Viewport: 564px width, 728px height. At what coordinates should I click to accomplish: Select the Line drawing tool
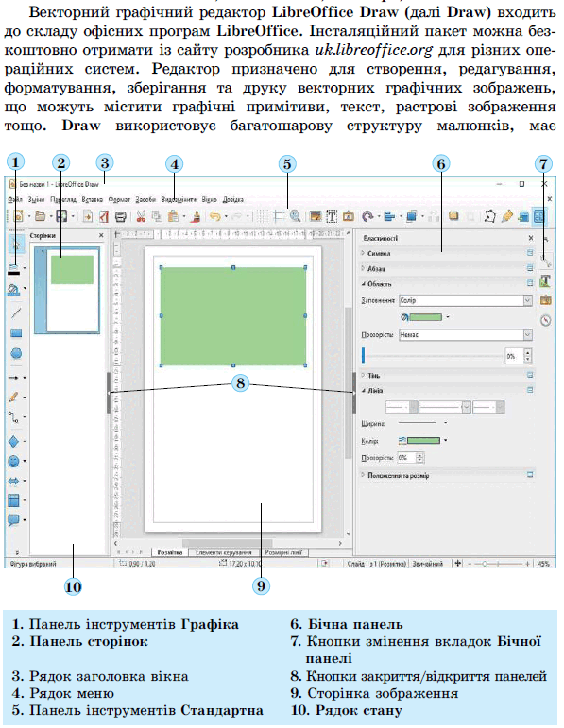coord(16,313)
